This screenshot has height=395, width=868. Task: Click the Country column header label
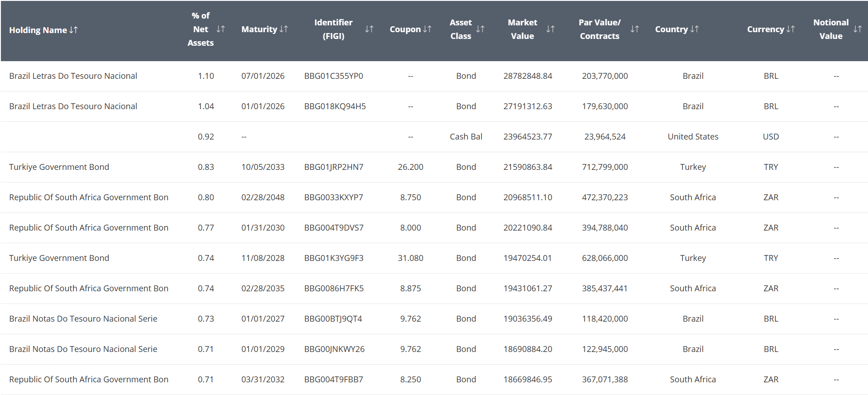coord(671,29)
